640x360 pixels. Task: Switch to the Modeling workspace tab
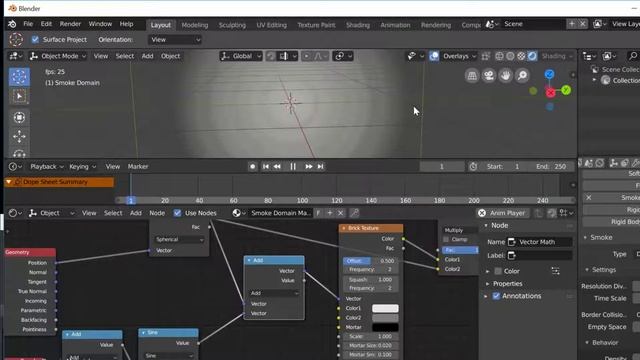[195, 25]
